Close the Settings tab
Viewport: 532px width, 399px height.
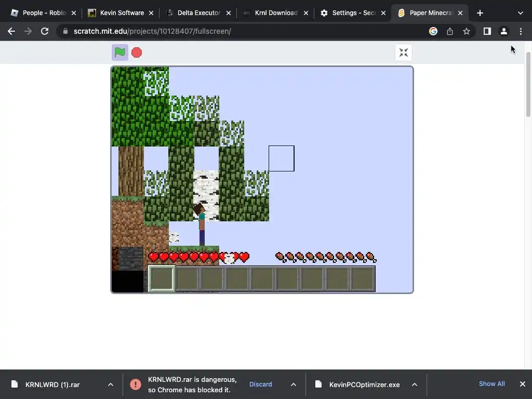[x=383, y=13]
